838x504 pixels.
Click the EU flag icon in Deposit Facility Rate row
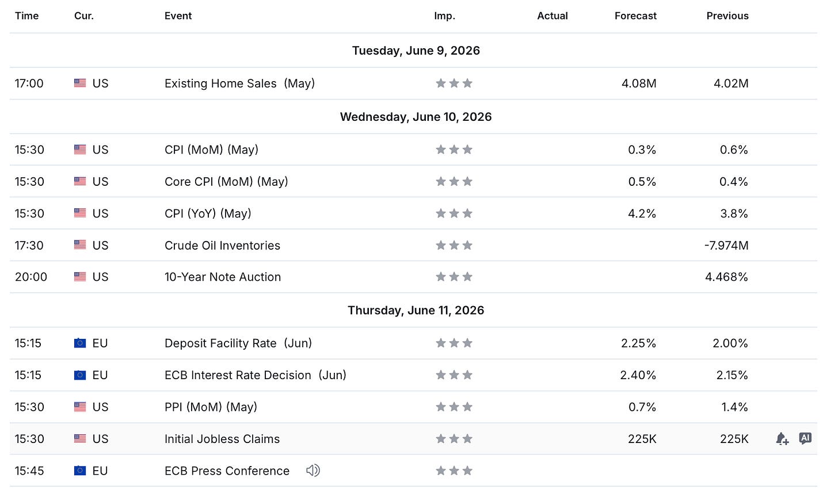point(80,343)
